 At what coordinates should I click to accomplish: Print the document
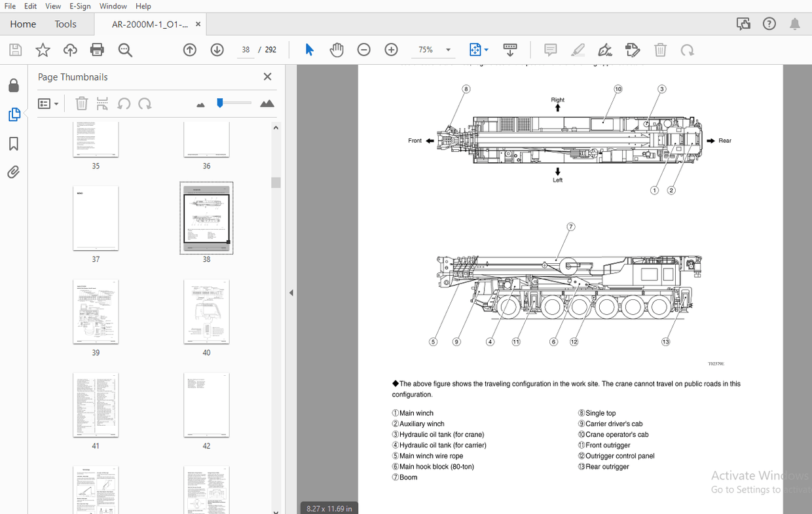click(x=97, y=50)
